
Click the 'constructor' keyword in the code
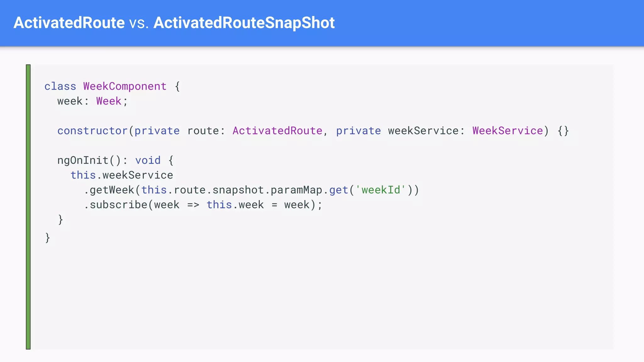click(92, 131)
